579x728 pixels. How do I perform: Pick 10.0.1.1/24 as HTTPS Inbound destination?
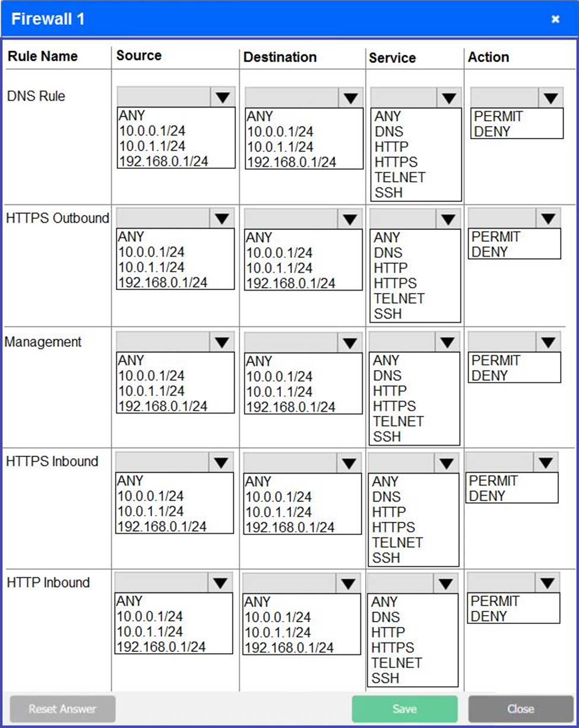[x=277, y=512]
